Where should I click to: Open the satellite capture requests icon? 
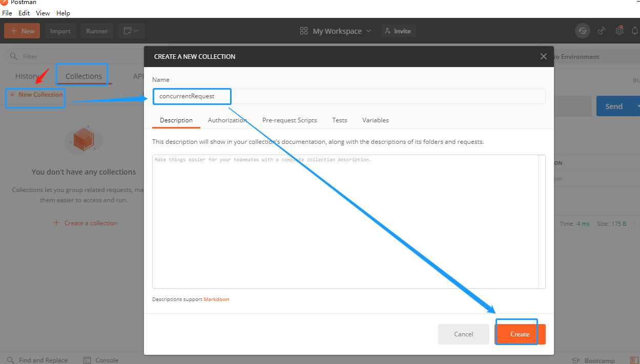click(602, 31)
